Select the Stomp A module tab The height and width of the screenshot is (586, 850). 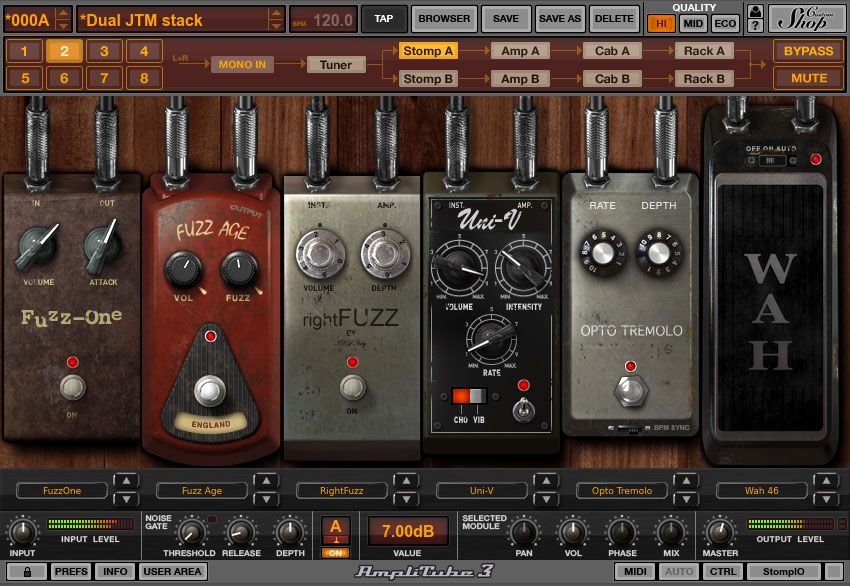(x=428, y=51)
